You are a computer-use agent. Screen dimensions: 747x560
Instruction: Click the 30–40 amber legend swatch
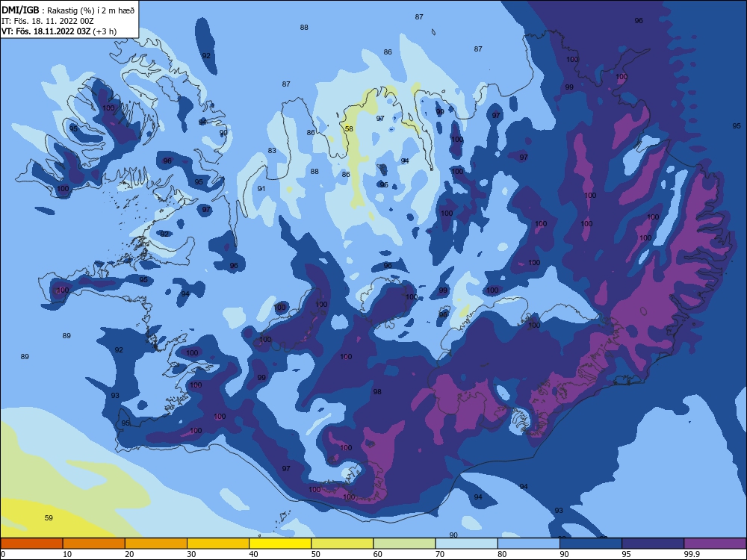pyautogui.click(x=218, y=544)
